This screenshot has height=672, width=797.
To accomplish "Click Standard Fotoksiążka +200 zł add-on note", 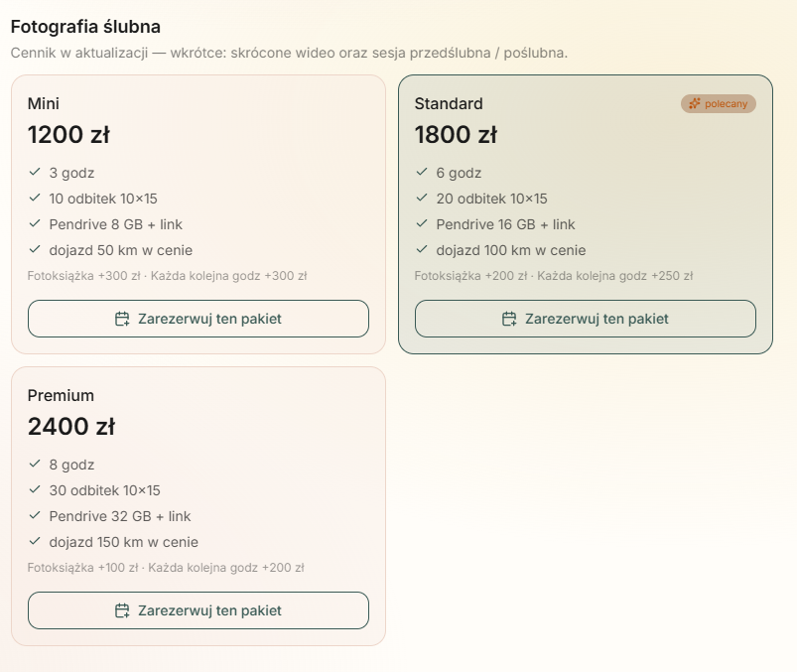I will (x=470, y=276).
